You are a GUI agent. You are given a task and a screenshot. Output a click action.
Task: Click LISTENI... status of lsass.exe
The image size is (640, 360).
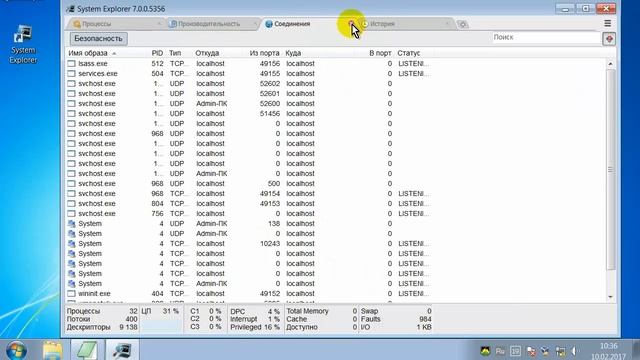[413, 64]
